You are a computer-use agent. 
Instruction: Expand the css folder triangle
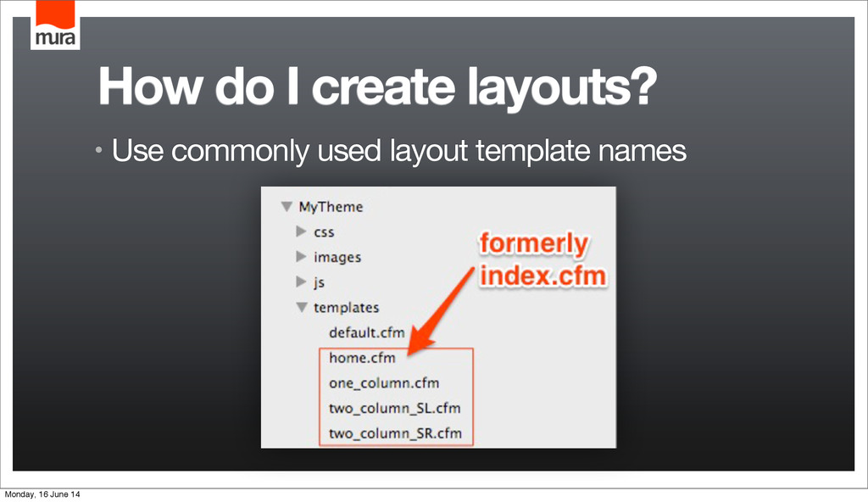[x=301, y=231]
